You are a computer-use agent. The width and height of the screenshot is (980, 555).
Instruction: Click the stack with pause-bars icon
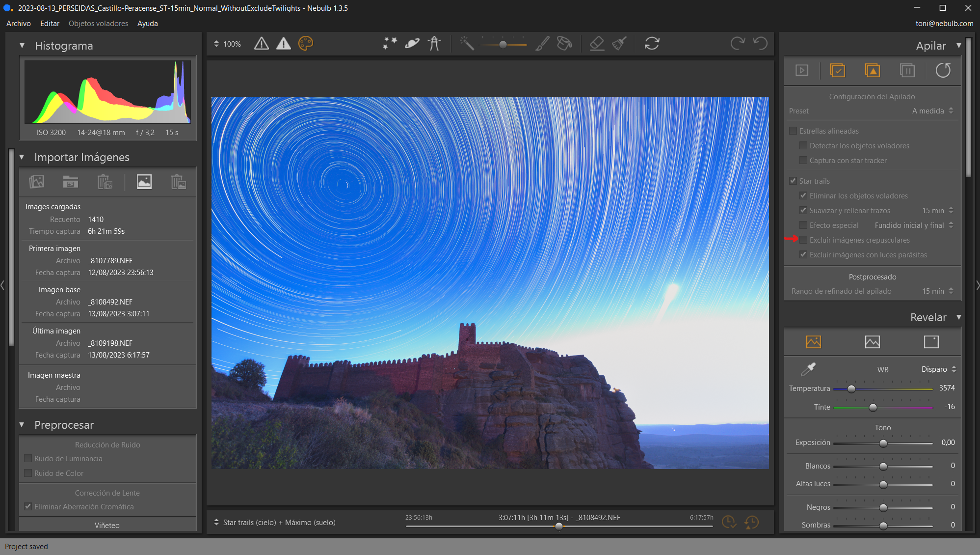[907, 71]
